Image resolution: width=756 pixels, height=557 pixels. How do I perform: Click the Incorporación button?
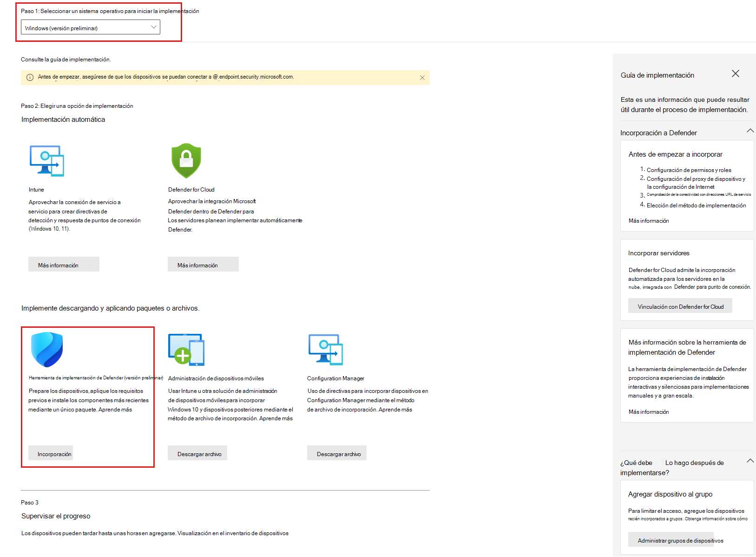51,453
